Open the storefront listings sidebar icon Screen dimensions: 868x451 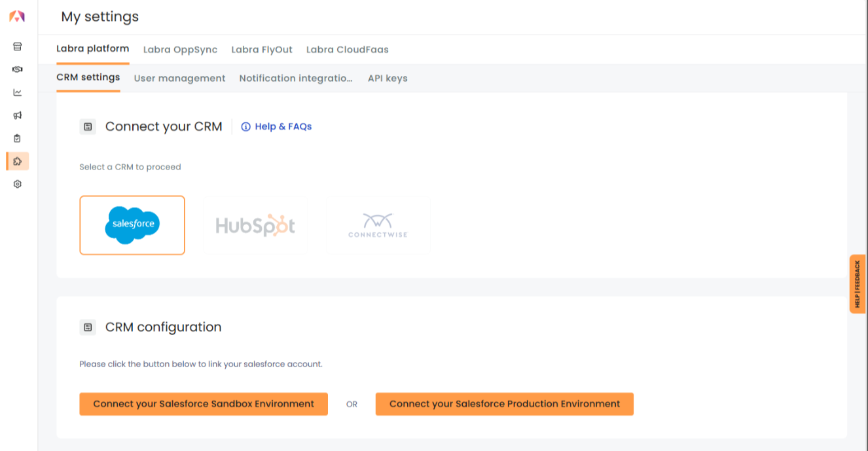(18, 46)
